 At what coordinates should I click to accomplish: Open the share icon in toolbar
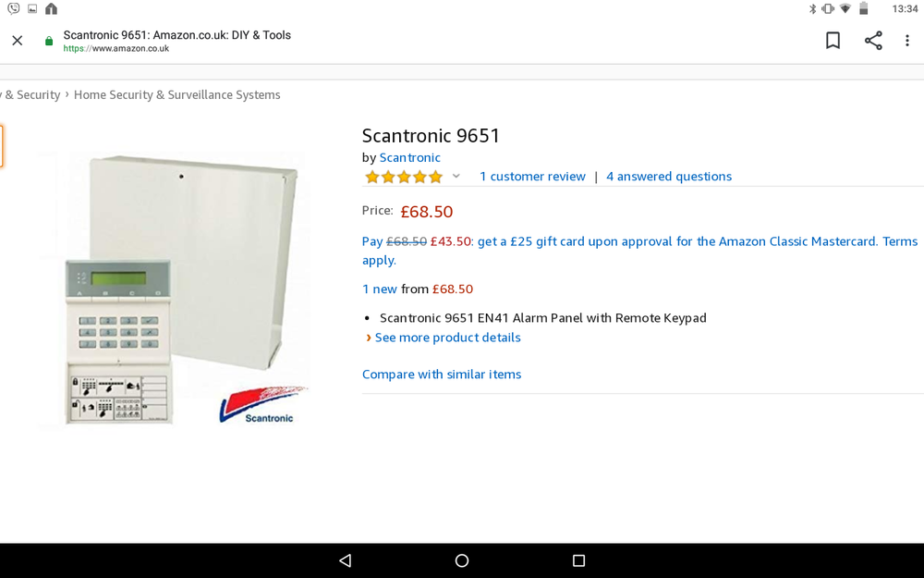point(873,40)
